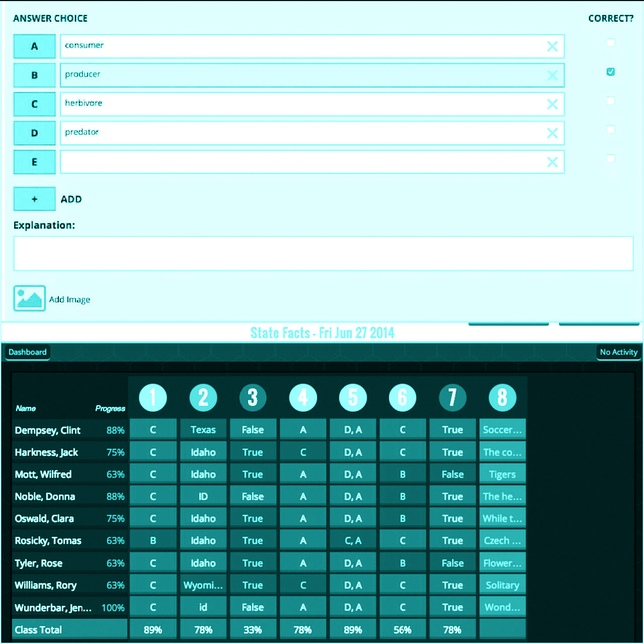
Task: Click question 3 number circle
Action: point(253,397)
